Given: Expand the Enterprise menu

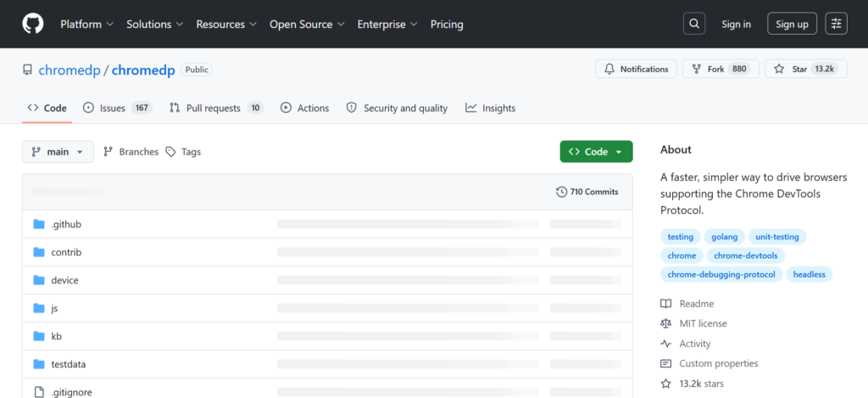Looking at the screenshot, I should click(x=388, y=25).
